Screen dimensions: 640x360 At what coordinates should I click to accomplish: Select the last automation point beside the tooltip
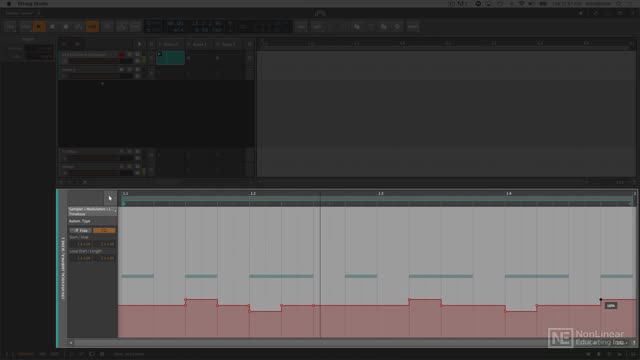click(601, 300)
